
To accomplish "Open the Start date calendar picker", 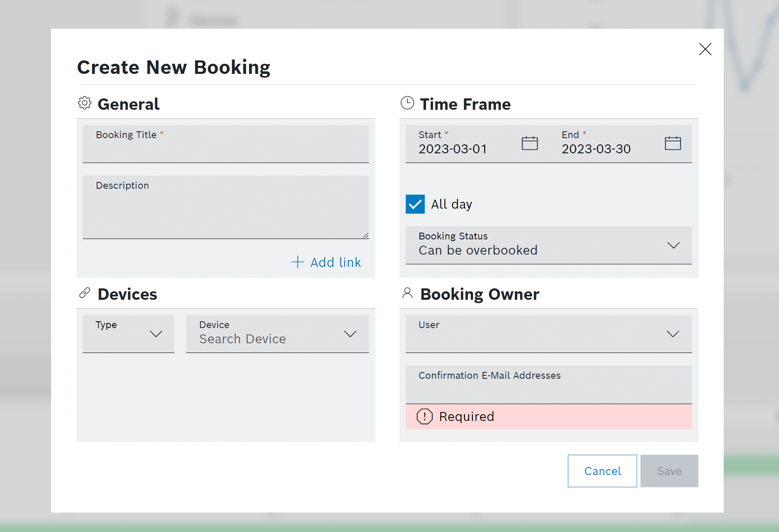I will pos(529,144).
